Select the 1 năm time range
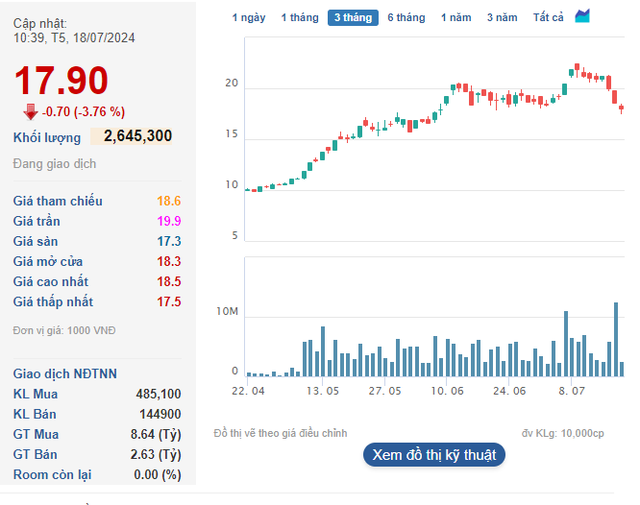 coord(456,18)
